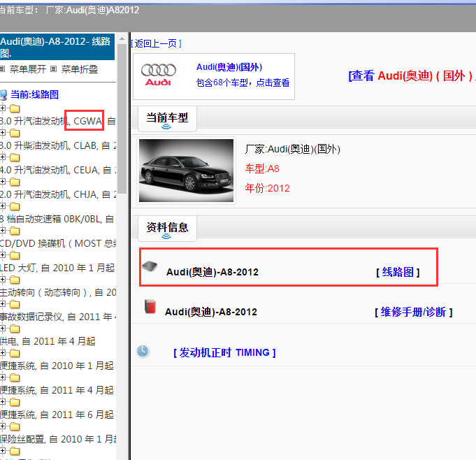The width and height of the screenshot is (476, 460).
Task: Click the 菜单折叠 menu option
Action: pos(80,69)
